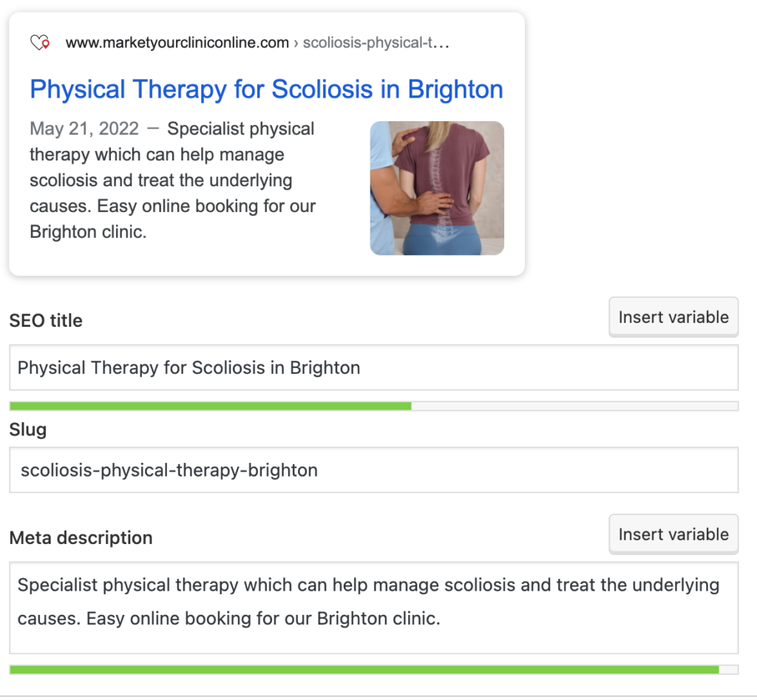This screenshot has width=757, height=700.
Task: Click the Meta description green progress bar
Action: [364, 670]
